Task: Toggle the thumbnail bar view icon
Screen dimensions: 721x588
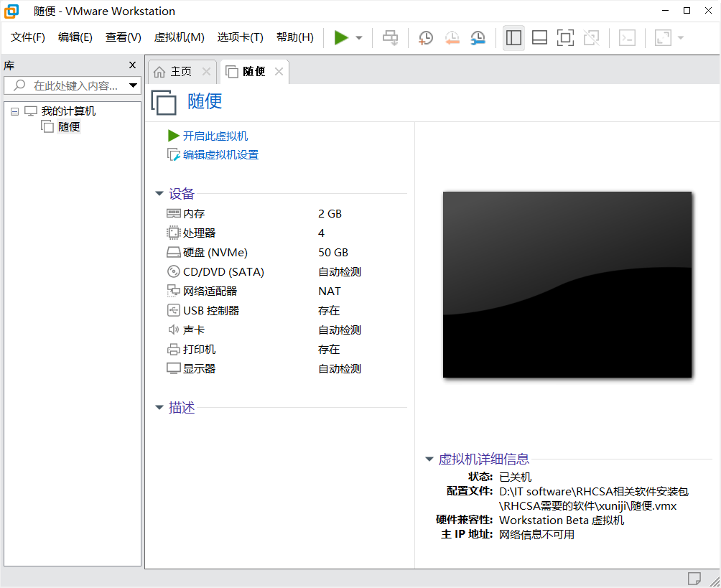Action: pyautogui.click(x=539, y=38)
